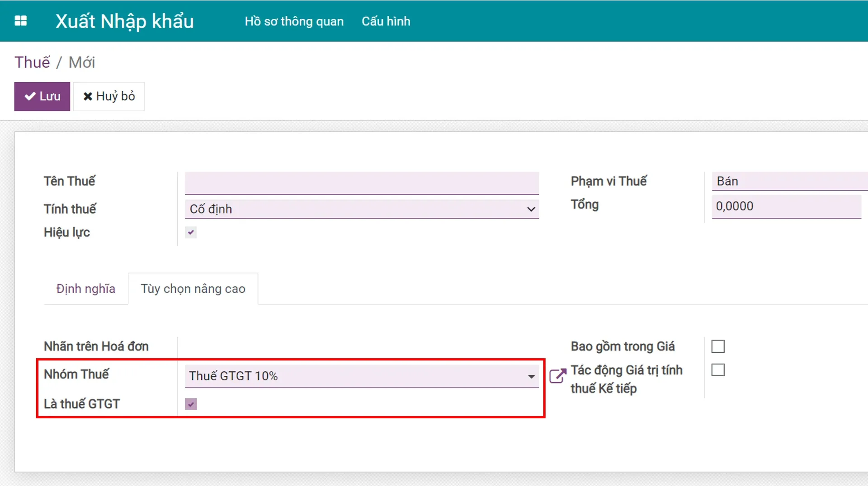Open the Hồ sơ thông quan menu
The image size is (868, 486).
coord(294,21)
